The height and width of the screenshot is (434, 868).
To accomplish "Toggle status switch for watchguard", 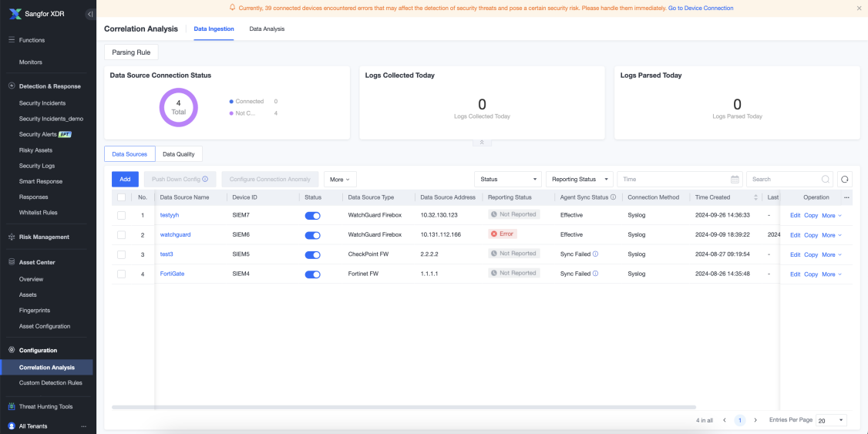I will coord(313,235).
